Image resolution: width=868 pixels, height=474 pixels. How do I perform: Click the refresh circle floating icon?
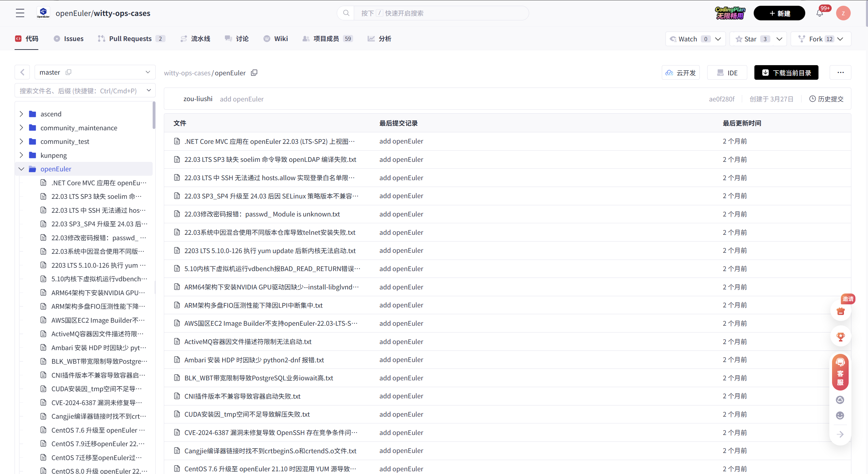click(x=840, y=400)
